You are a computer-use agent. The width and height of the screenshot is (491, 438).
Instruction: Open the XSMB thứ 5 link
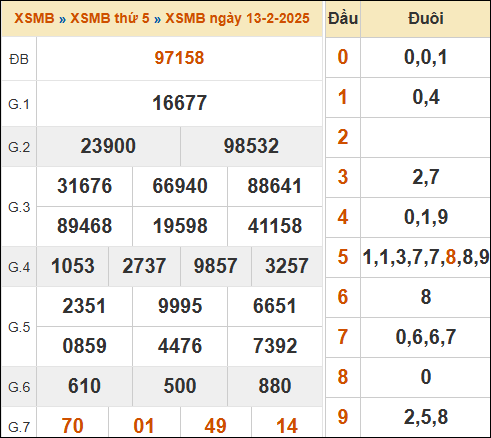[110, 18]
